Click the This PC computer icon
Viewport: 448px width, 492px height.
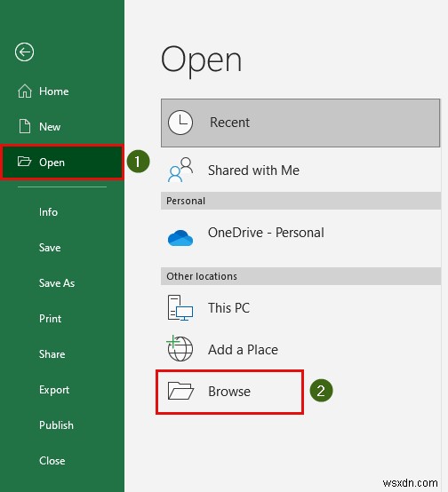click(x=180, y=308)
